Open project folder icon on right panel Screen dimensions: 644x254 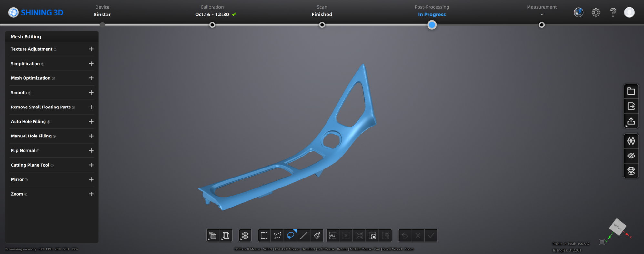coord(631,91)
